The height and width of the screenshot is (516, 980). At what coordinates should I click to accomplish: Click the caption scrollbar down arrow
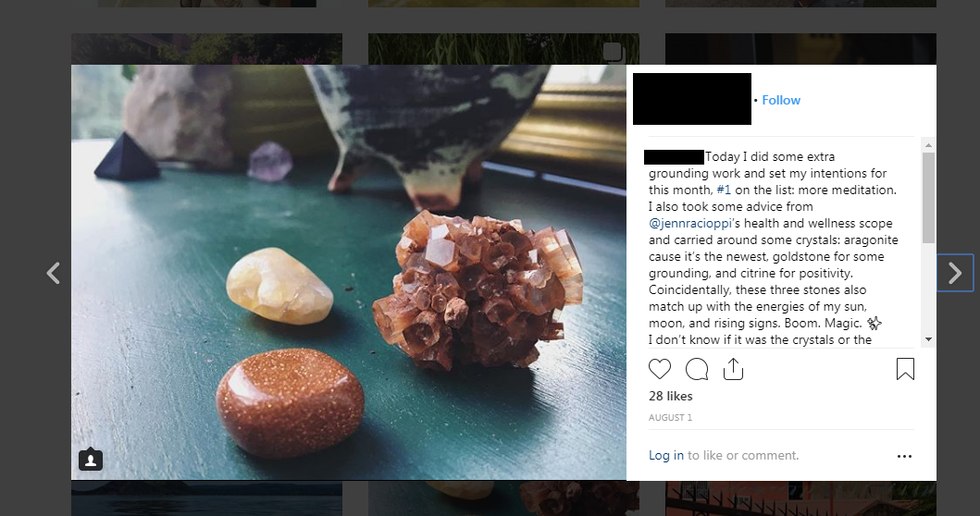(928, 339)
